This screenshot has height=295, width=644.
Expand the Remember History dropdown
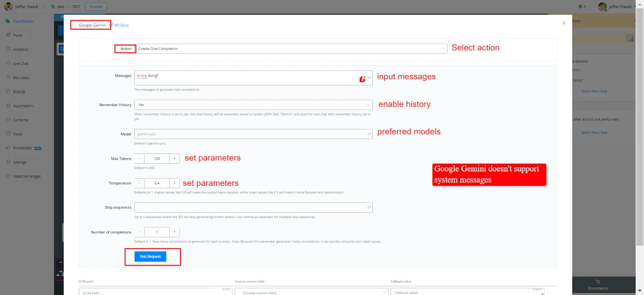[253, 105]
